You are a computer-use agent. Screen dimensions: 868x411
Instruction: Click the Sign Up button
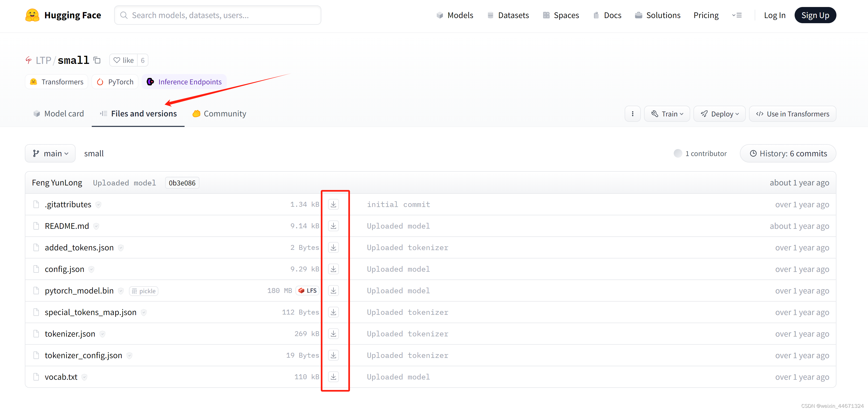coord(815,15)
